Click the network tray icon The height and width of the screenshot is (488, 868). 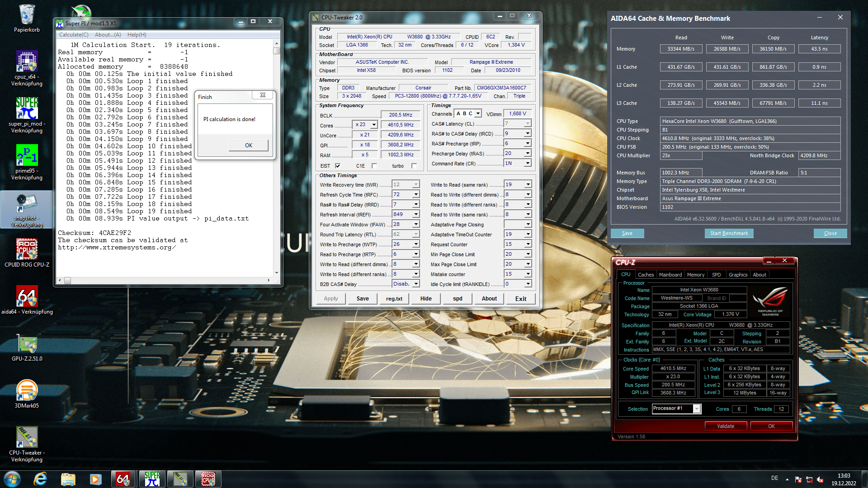[x=809, y=479]
